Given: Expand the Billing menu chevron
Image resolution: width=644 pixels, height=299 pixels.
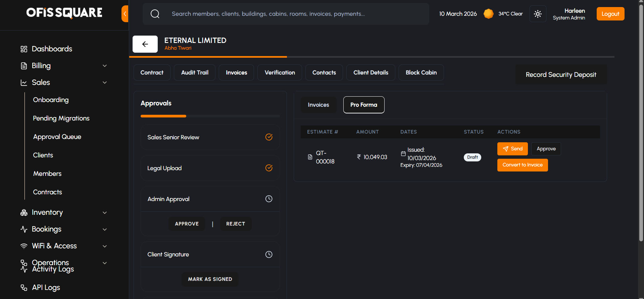Looking at the screenshot, I should click(x=105, y=66).
